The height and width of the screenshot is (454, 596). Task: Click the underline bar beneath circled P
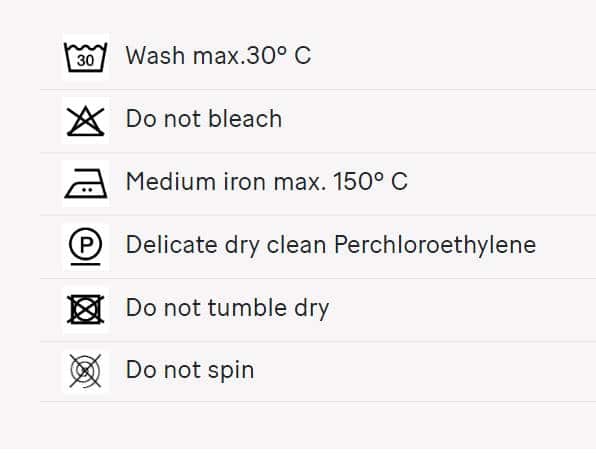[x=86, y=264]
